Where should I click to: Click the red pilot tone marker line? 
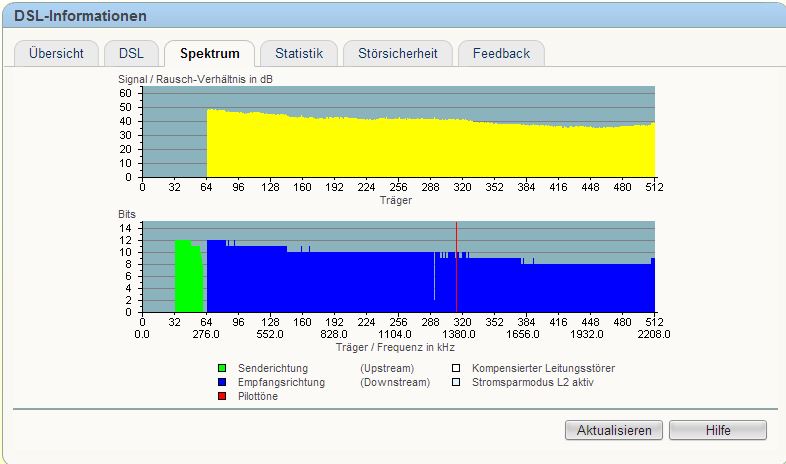[457, 267]
